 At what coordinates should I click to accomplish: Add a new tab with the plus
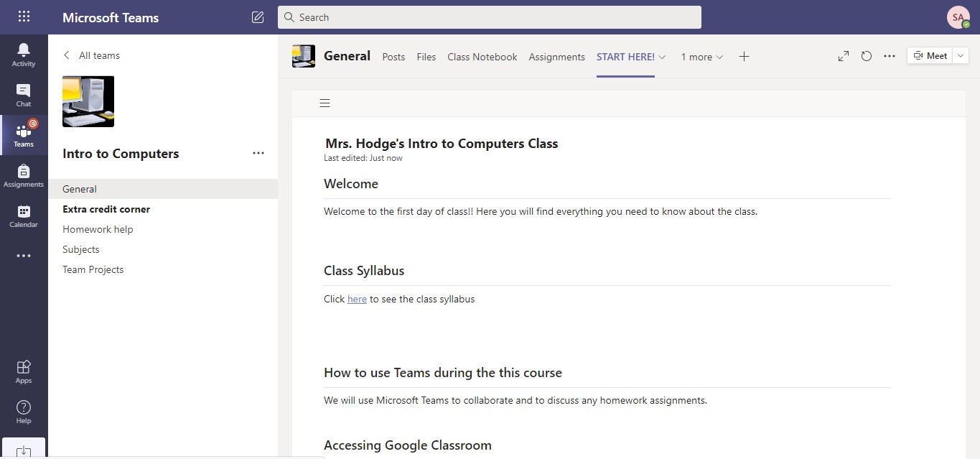pyautogui.click(x=745, y=56)
